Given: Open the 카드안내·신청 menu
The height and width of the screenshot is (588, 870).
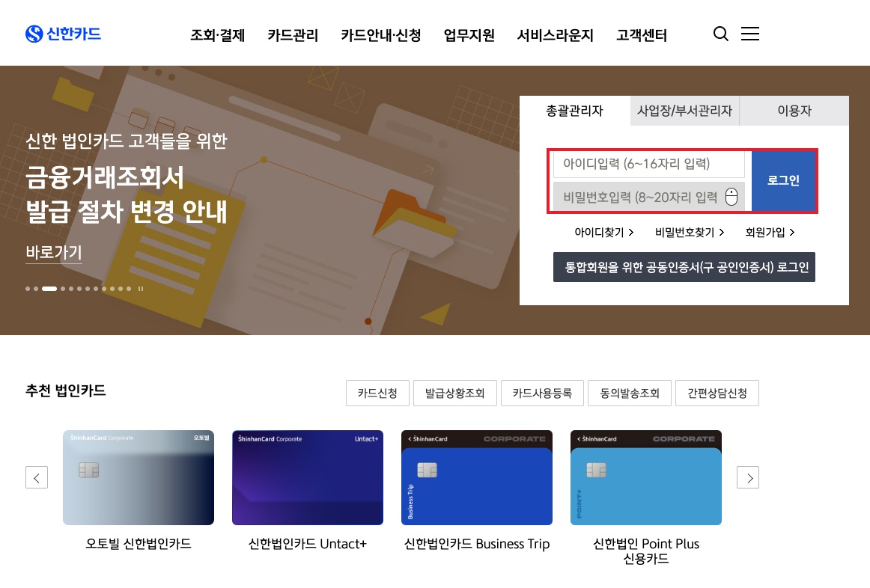Looking at the screenshot, I should (380, 35).
